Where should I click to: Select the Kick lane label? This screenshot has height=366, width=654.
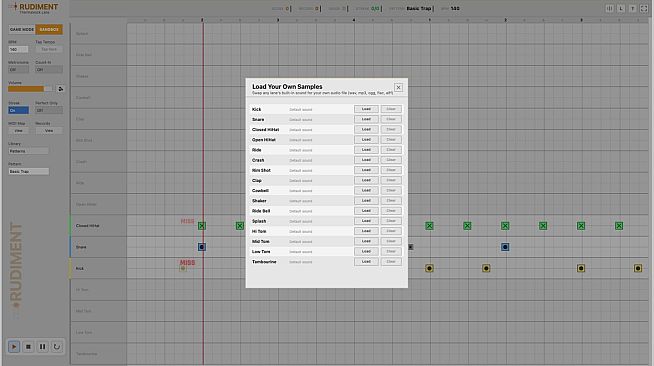click(x=80, y=268)
